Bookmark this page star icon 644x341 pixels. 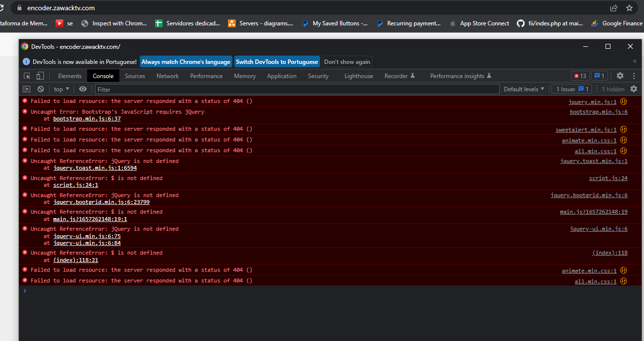point(629,8)
